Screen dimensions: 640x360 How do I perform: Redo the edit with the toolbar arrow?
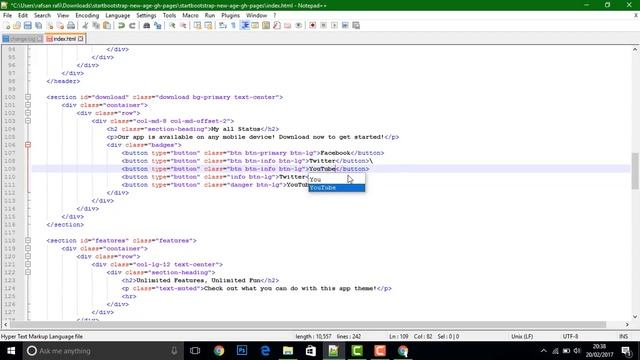pyautogui.click(x=132, y=25)
